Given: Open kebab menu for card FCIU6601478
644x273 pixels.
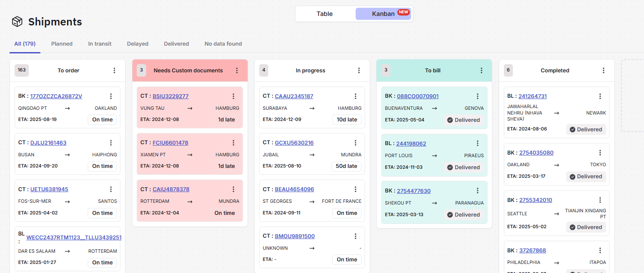Looking at the screenshot, I should point(233,143).
